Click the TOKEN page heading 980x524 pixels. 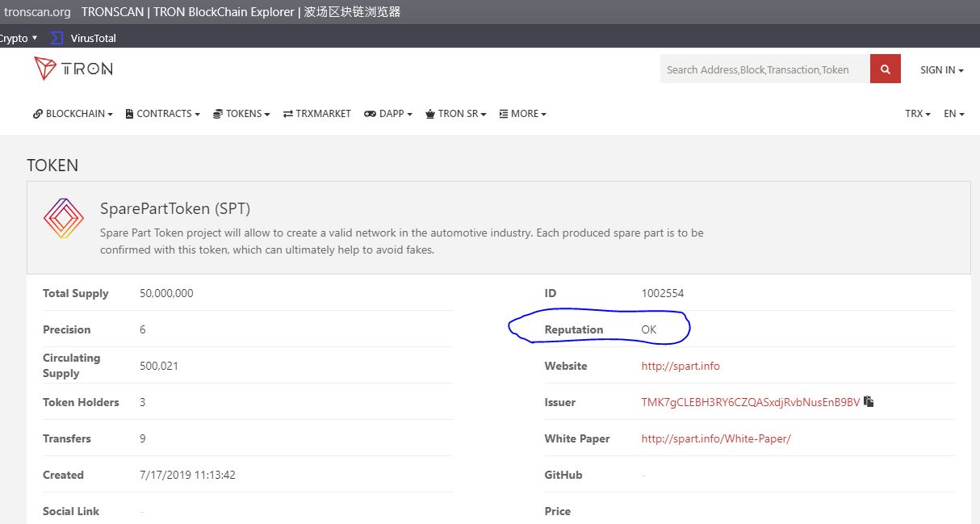[x=52, y=166]
